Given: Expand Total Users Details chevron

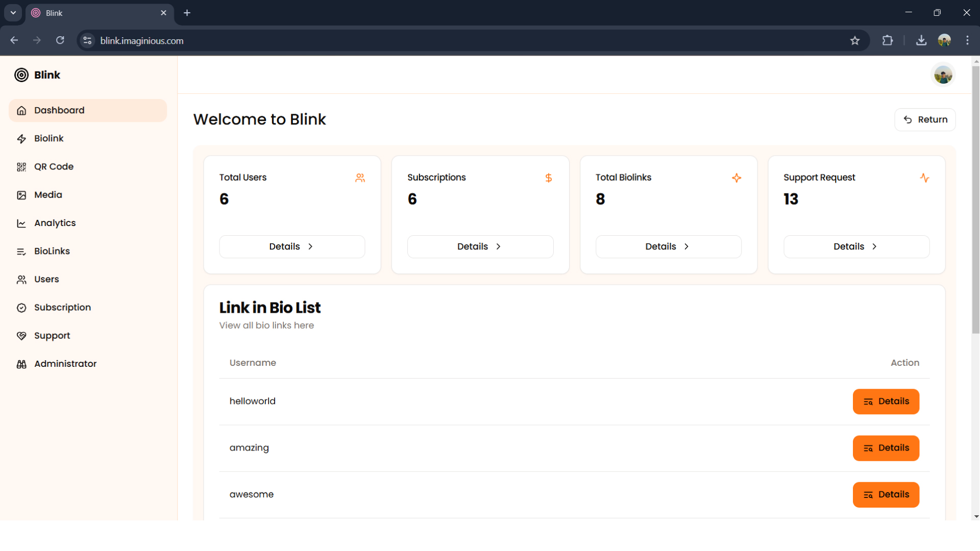Looking at the screenshot, I should [310, 246].
